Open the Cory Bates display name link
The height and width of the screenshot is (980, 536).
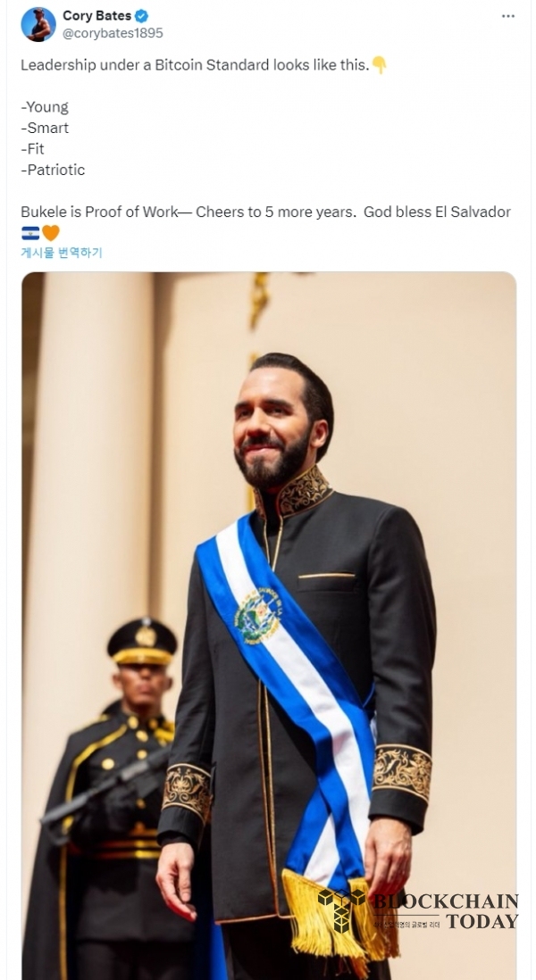[x=97, y=16]
